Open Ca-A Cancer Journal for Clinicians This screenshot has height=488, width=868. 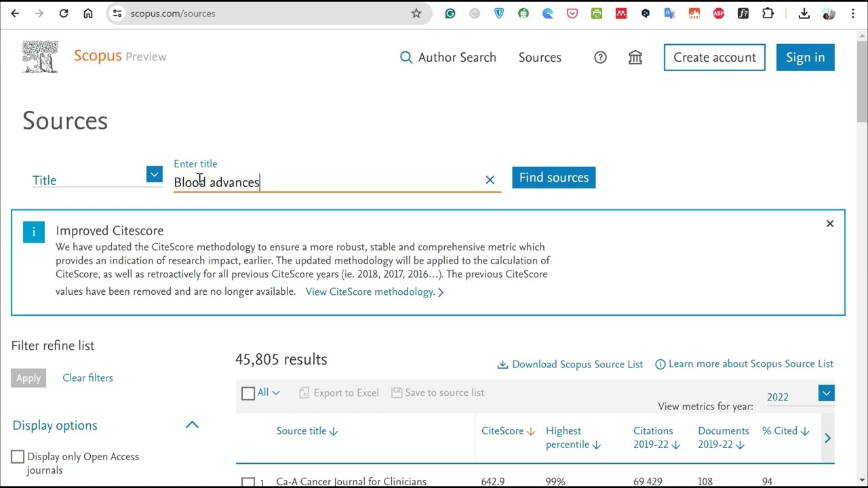point(351,482)
